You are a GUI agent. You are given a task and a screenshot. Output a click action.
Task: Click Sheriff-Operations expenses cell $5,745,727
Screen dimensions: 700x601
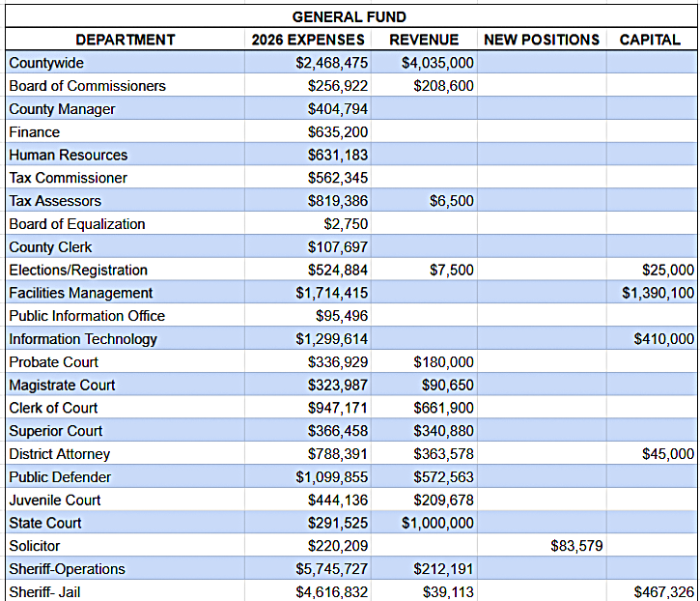pos(332,569)
